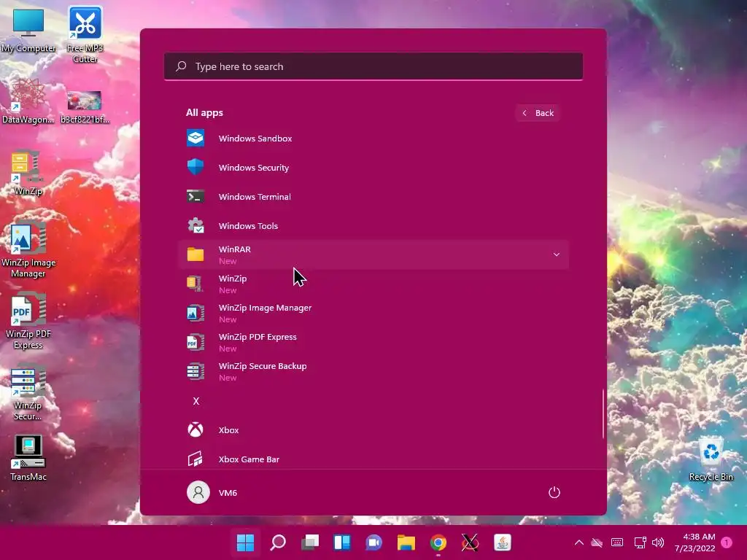
Task: Select WinZip Secure Backup desktop shortcut
Action: 28,392
